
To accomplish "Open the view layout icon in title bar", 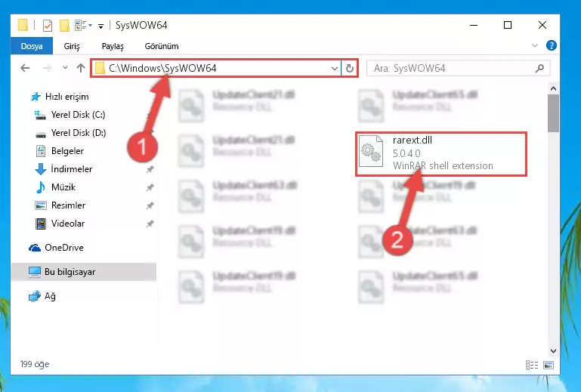I will pyautogui.click(x=83, y=26).
